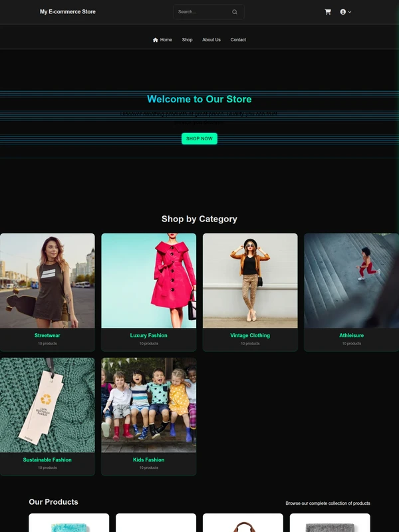Select the Athleisure category title
Viewport: 399px width, 532px height.
click(352, 335)
